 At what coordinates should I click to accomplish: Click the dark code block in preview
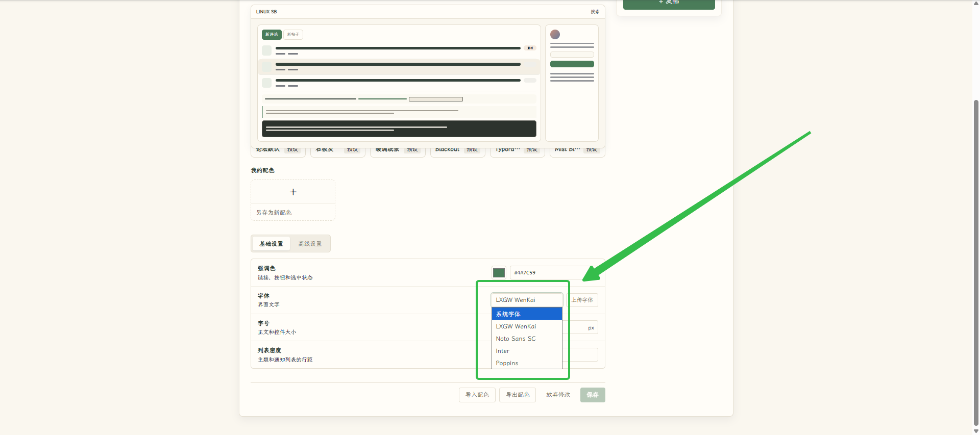click(399, 129)
